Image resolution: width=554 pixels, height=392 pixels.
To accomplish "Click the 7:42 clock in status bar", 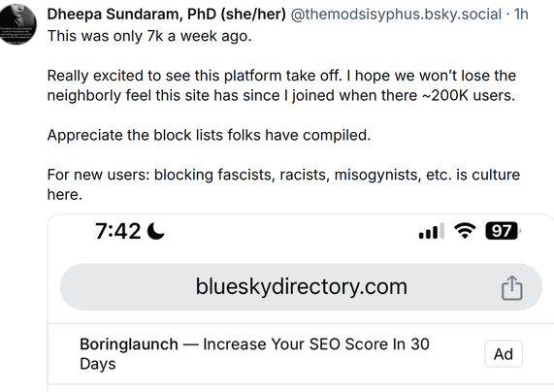I will (x=117, y=231).
